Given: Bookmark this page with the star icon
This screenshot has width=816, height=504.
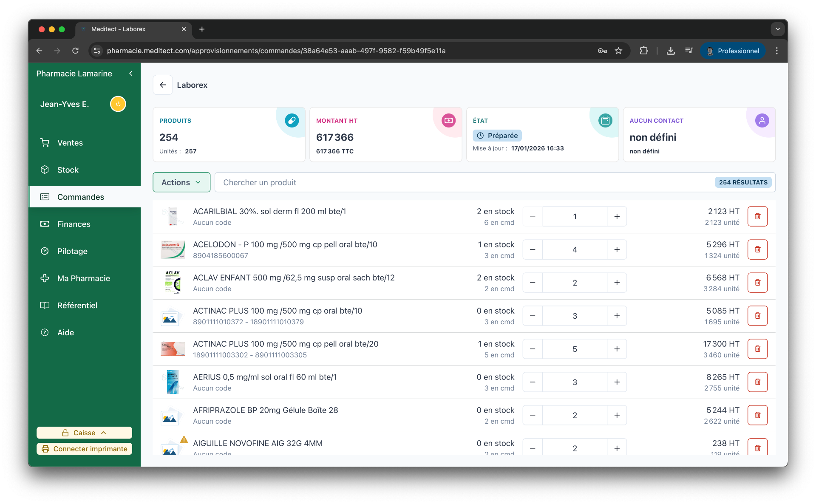Looking at the screenshot, I should pos(618,51).
